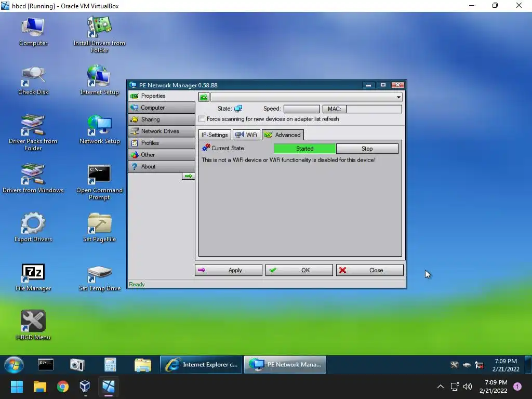Open the Profiles sidebar section
Image resolution: width=532 pixels, height=399 pixels.
162,143
